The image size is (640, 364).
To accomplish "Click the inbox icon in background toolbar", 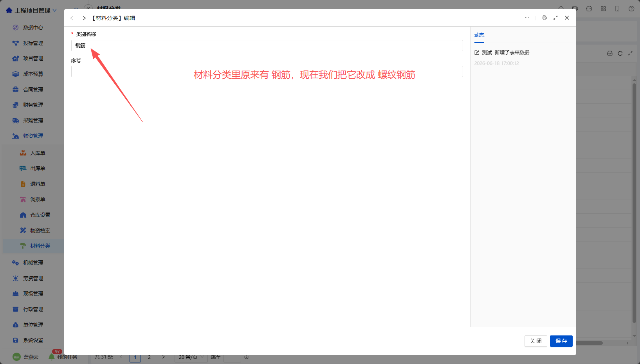I will click(x=610, y=53).
